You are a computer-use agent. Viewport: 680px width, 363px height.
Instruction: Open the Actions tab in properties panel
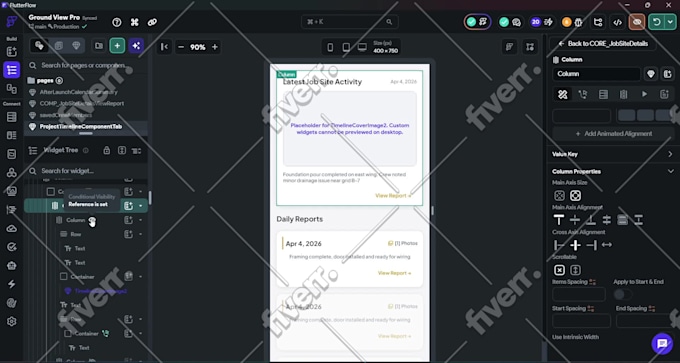point(583,94)
